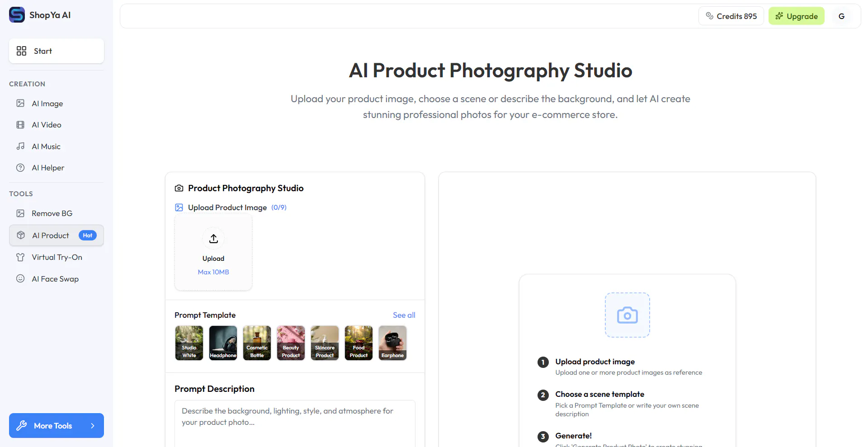Click the Remove BG icon
Viewport: 868px width, 447px height.
(x=20, y=213)
